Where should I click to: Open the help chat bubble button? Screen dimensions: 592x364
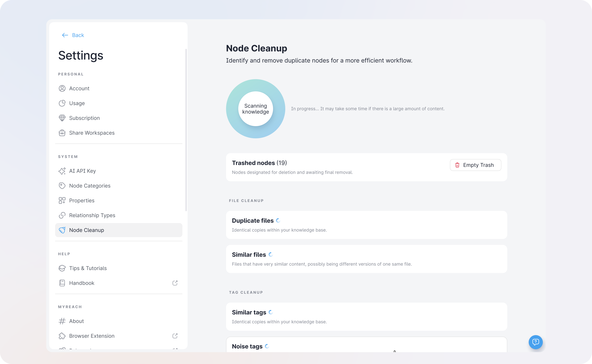coord(535,342)
